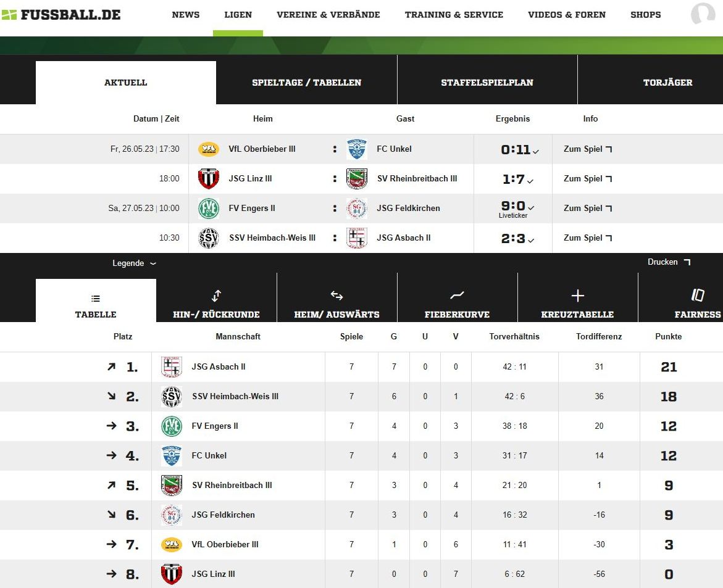Select the Heim/Auswärts table view
Viewport: 723px width, 588px height.
pos(336,301)
